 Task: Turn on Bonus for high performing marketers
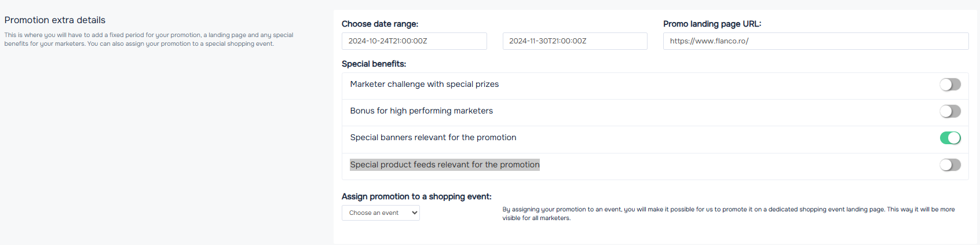(950, 111)
